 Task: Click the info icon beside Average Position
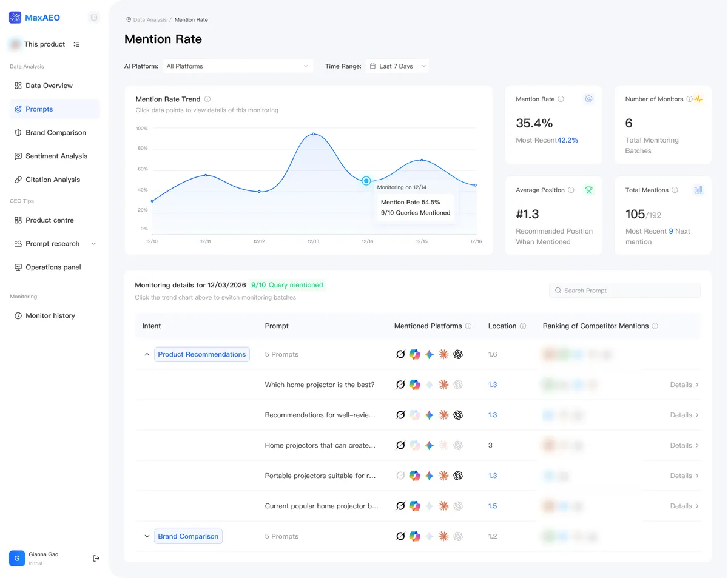point(571,190)
